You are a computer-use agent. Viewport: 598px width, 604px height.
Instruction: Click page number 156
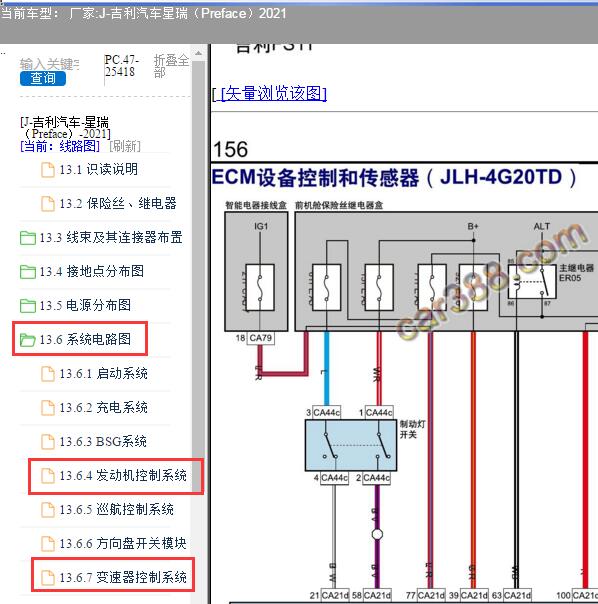230,149
